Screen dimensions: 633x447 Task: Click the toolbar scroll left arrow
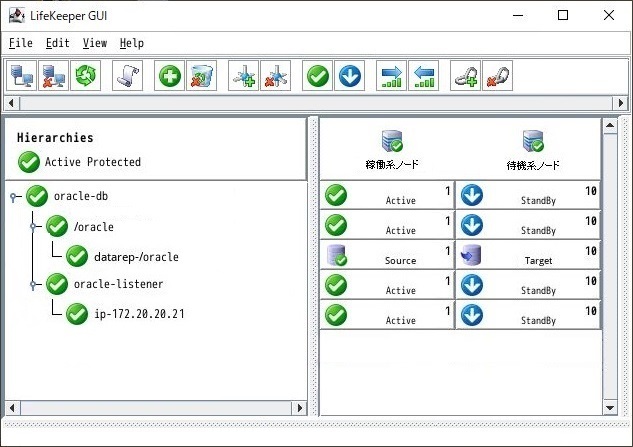(x=11, y=103)
